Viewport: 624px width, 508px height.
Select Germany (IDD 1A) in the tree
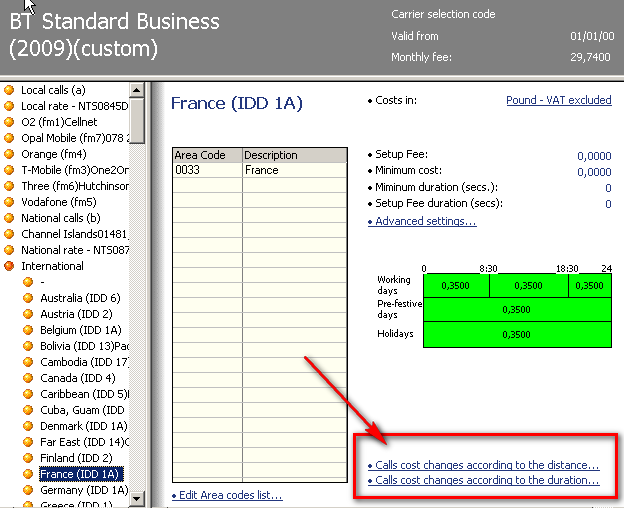click(x=84, y=490)
